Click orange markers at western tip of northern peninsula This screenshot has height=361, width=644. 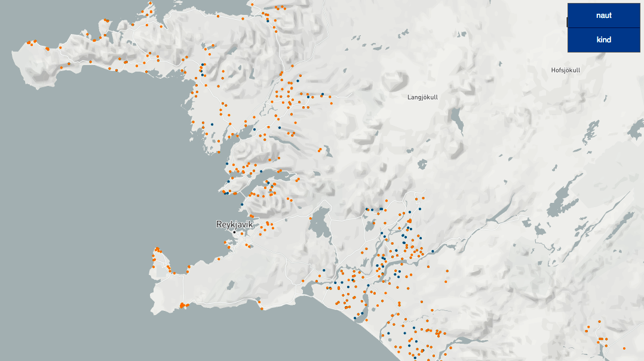pyautogui.click(x=31, y=43)
